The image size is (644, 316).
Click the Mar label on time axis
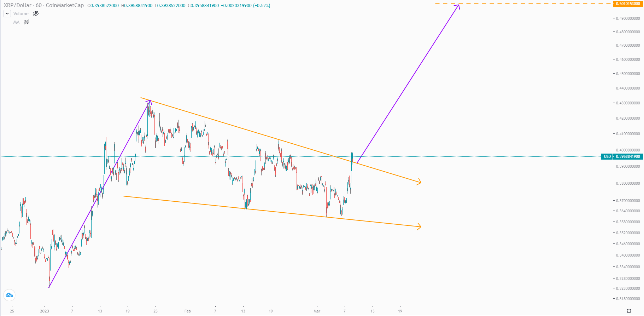coord(317,311)
